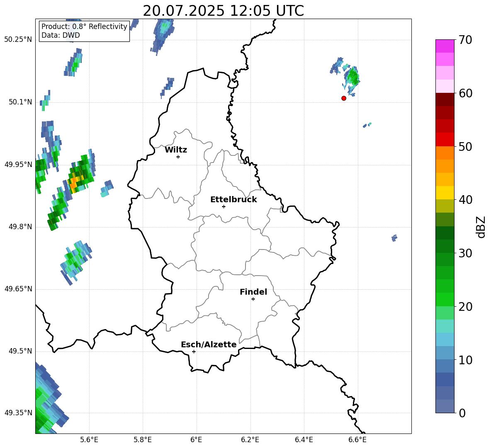Click the 30 tick on colorbar
This screenshot has height=448, width=491.
point(465,253)
